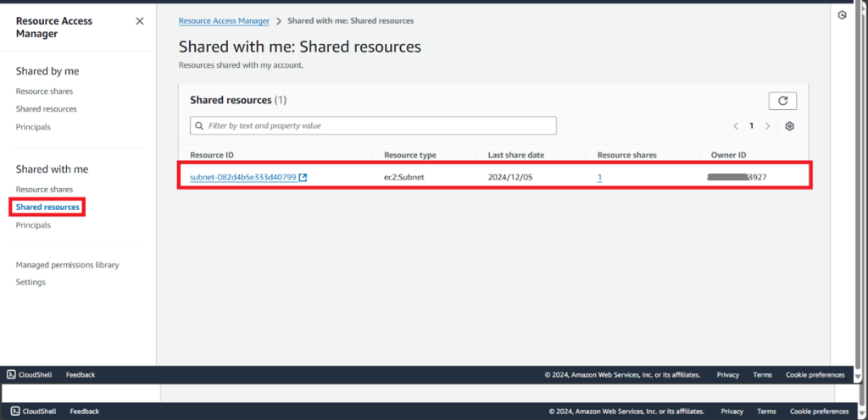This screenshot has width=868, height=420.
Task: Click the Shared resources (1) table heading
Action: coord(238,100)
